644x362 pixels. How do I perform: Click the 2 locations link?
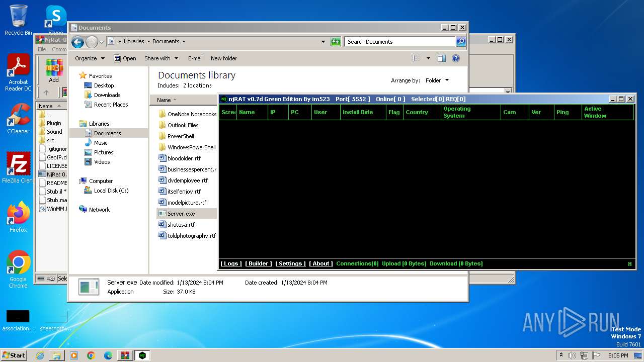197,85
